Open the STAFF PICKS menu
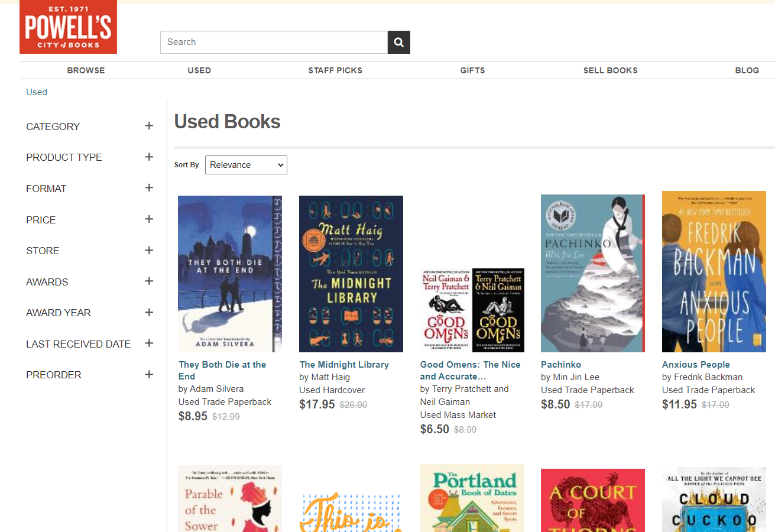Image resolution: width=775 pixels, height=532 pixels. pos(335,70)
